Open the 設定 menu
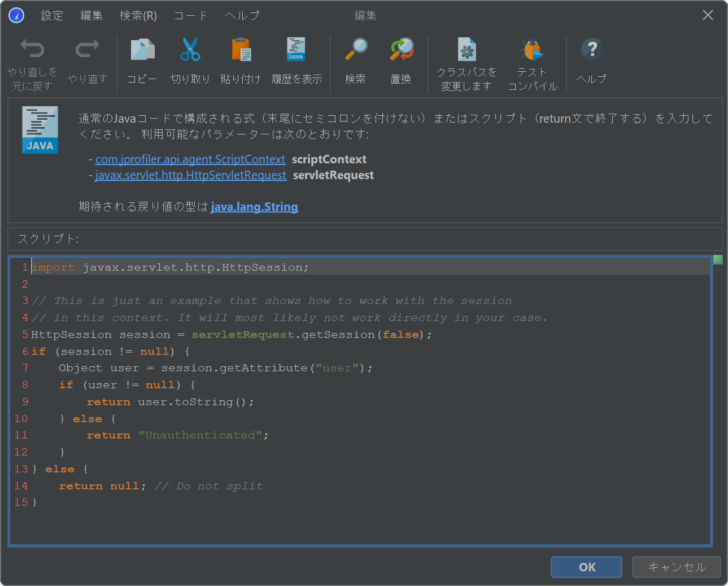 point(52,16)
